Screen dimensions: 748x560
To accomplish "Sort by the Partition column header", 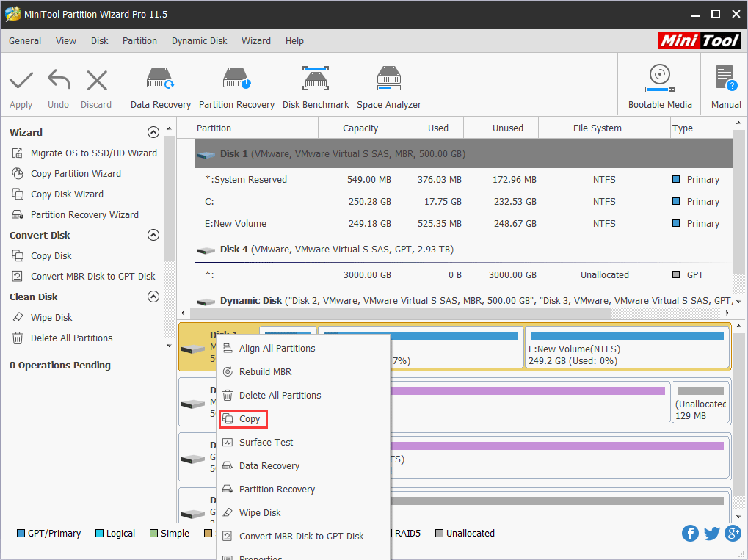I will (x=257, y=128).
